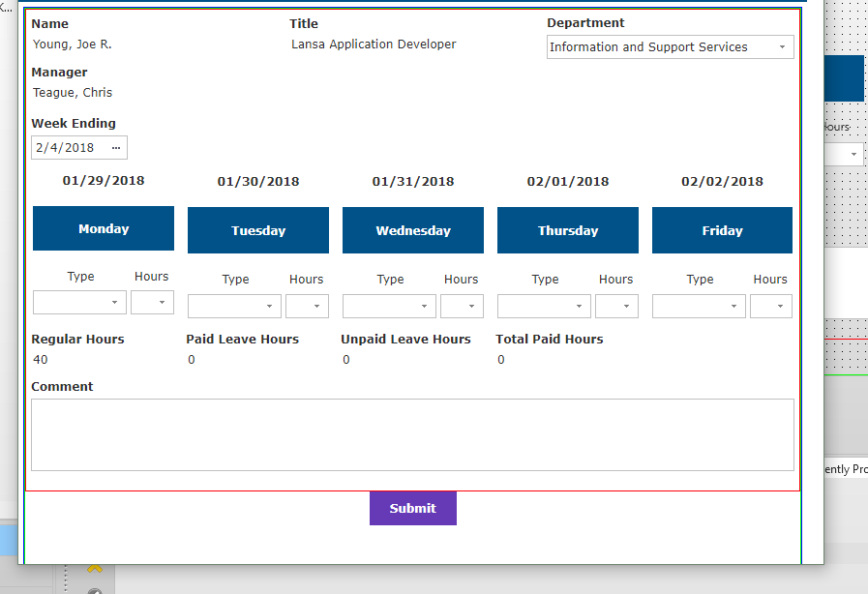Open Wednesday's Hours dropdown
Viewport: 868px width, 594px height.
462,306
